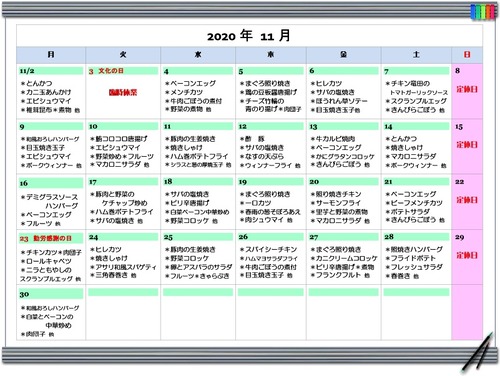The image size is (500, 376).
Task: Click date number 5
Action: 241,71
